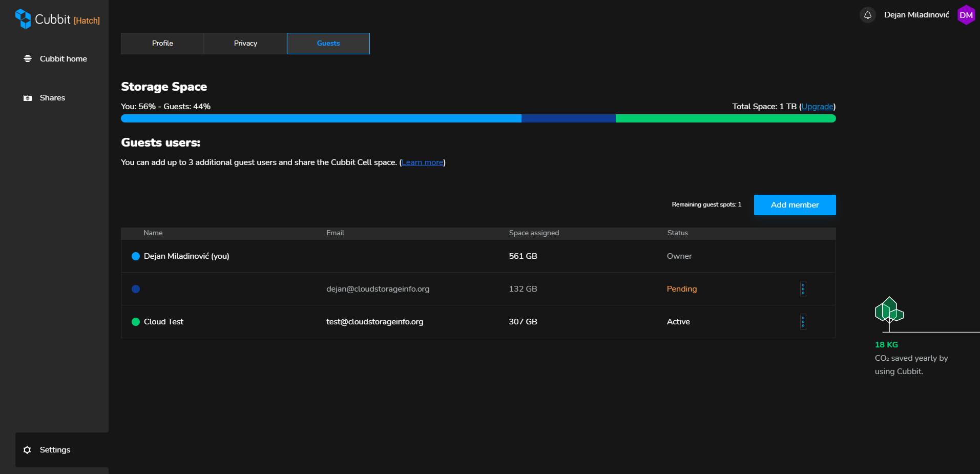The height and width of the screenshot is (474, 980).
Task: Open options menu for pending guest
Action: click(x=803, y=289)
